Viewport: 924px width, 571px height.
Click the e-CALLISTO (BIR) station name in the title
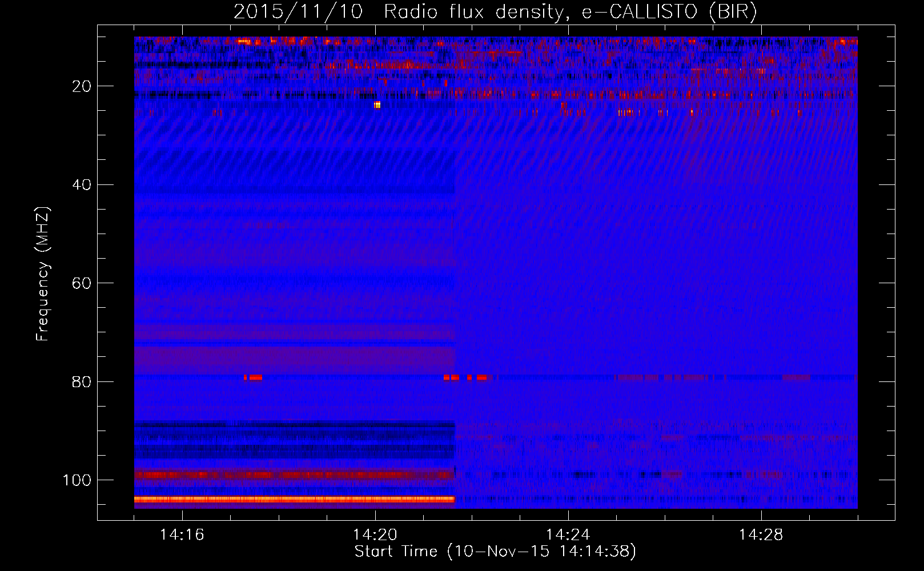click(669, 12)
